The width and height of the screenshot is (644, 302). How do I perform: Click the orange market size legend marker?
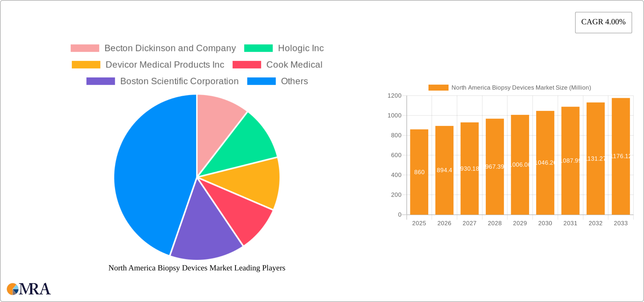pyautogui.click(x=439, y=88)
